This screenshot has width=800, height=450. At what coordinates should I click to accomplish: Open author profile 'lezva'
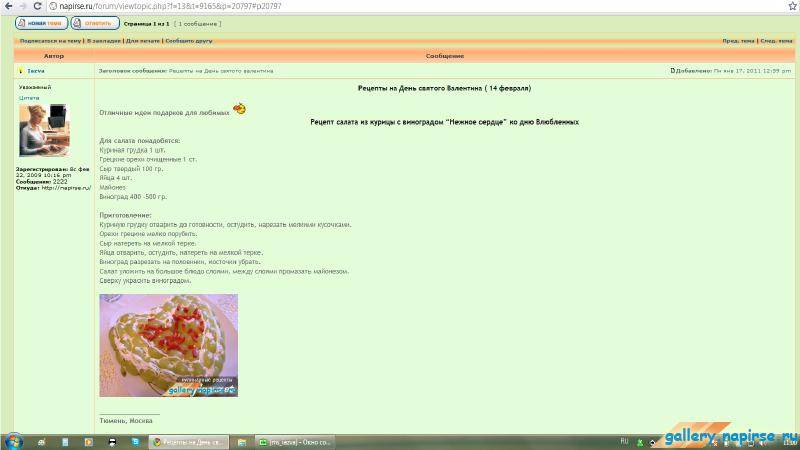coord(36,71)
